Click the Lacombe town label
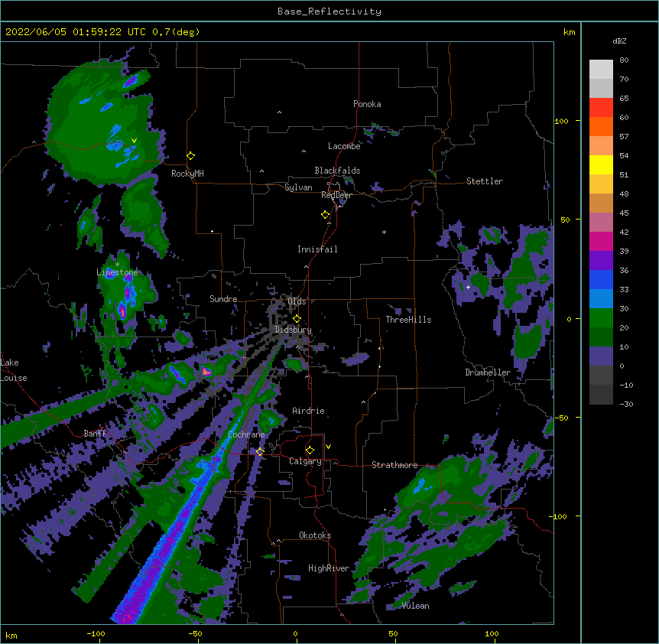 click(344, 146)
